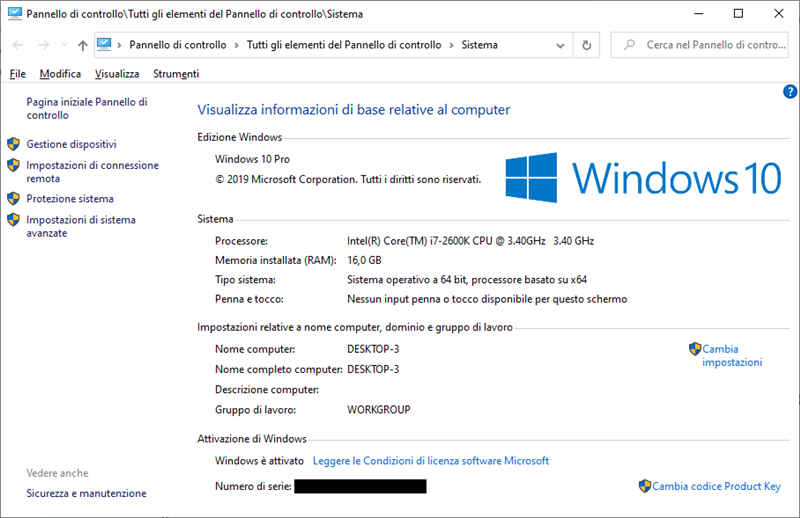Refresh the Sistema page
This screenshot has height=518, width=800.
[587, 45]
